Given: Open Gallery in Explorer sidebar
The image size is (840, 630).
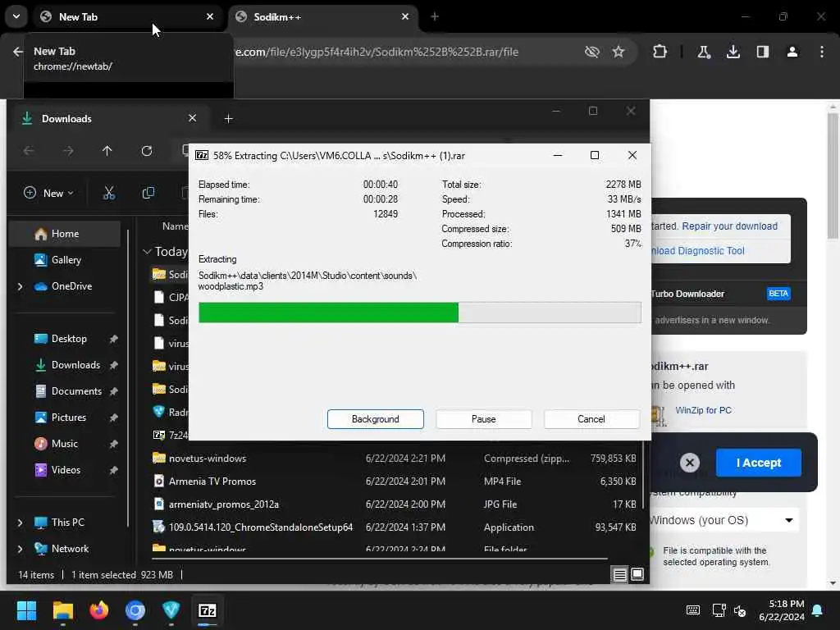Looking at the screenshot, I should (65, 260).
